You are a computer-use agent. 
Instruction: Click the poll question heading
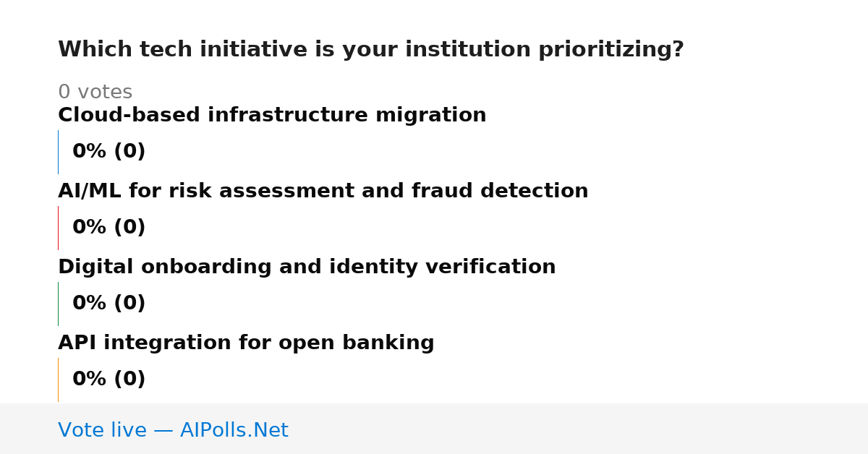[371, 50]
